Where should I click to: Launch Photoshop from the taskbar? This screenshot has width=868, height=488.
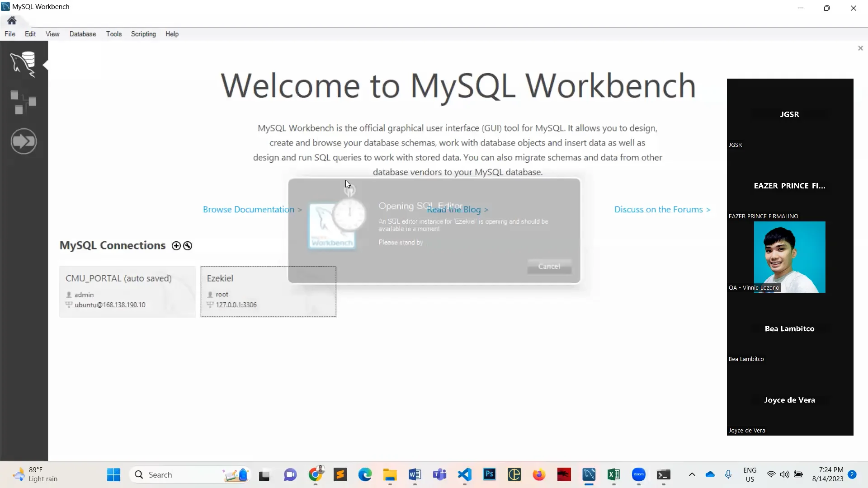pos(490,474)
